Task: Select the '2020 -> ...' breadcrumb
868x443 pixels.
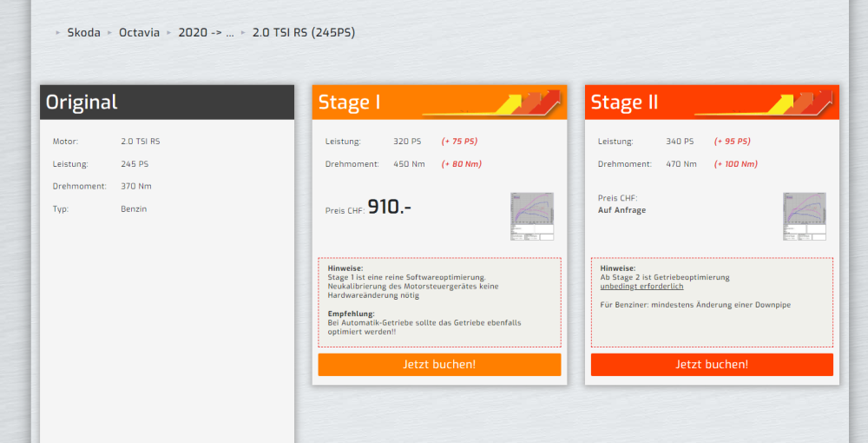Action: tap(206, 33)
